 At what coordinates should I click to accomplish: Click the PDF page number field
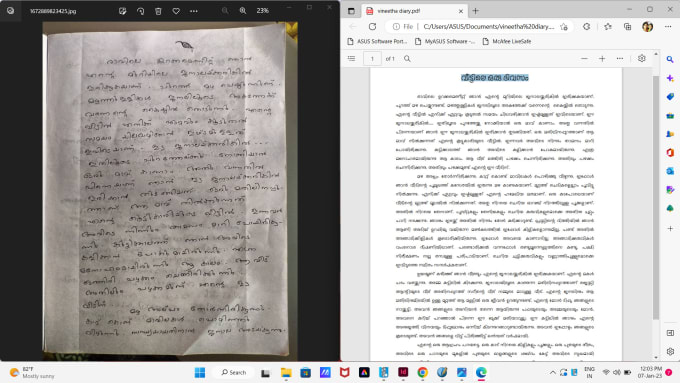click(x=372, y=59)
